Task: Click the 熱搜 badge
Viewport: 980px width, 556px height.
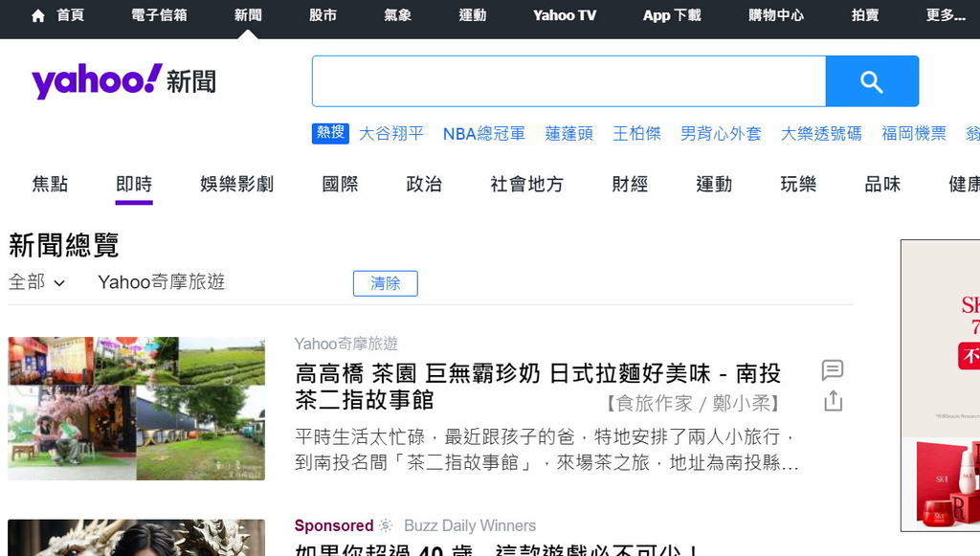Action: [x=330, y=133]
